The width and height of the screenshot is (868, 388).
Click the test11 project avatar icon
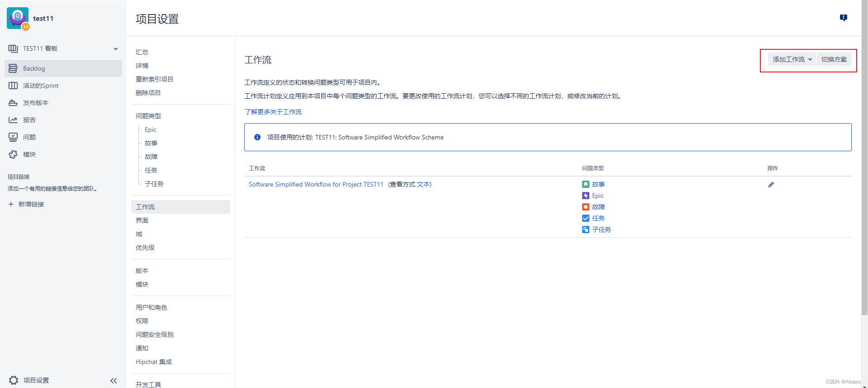pos(18,18)
